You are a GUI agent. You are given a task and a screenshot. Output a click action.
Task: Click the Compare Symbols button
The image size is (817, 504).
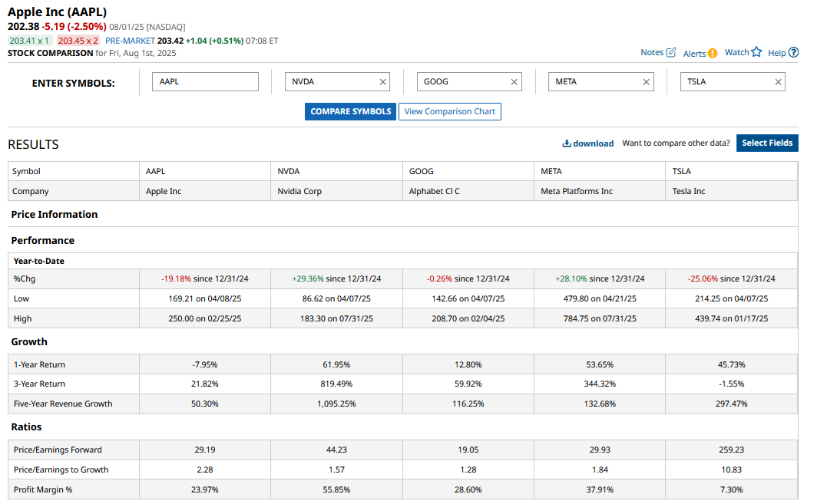351,111
